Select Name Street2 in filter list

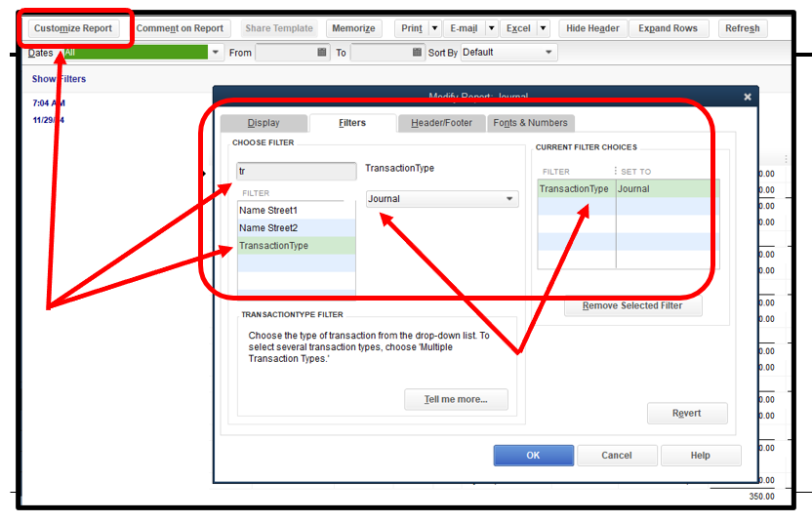[x=297, y=228]
